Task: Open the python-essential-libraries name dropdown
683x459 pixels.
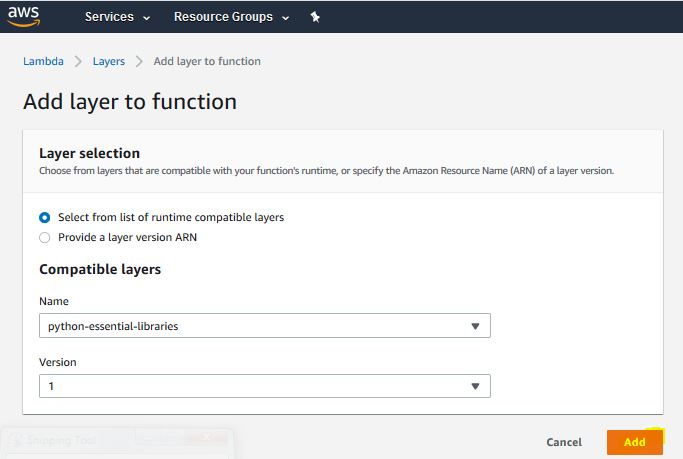Action: [x=264, y=326]
